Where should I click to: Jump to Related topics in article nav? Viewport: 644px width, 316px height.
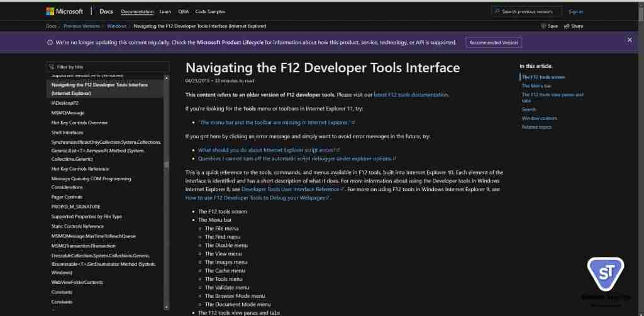click(536, 128)
